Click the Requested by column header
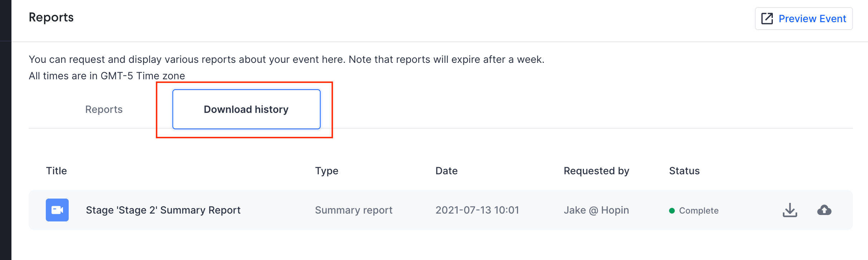Viewport: 868px width, 260px height. 596,171
